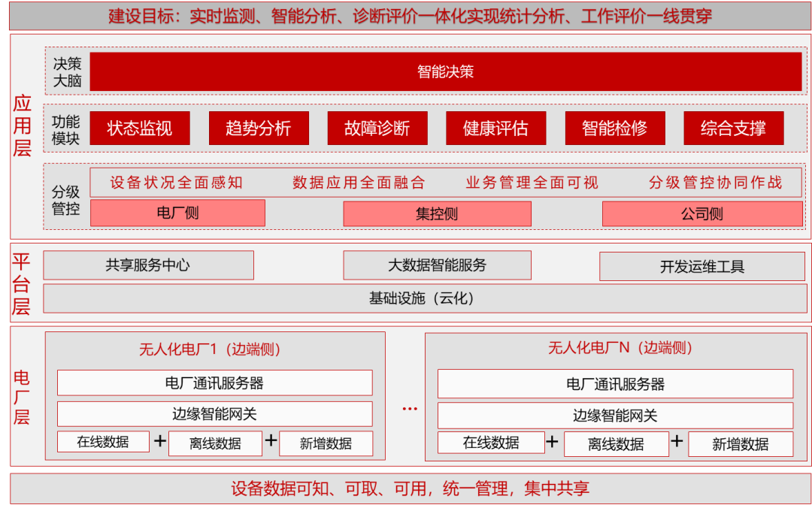
Task: Click 新增数据 box in 无人化电厂N
Action: [x=740, y=444]
